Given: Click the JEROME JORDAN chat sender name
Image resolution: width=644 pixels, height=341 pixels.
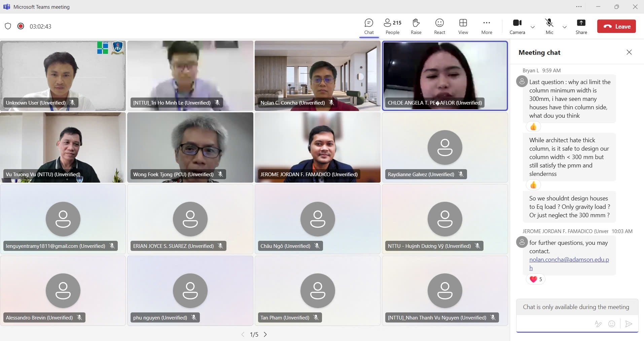Looking at the screenshot, I should click(x=565, y=231).
